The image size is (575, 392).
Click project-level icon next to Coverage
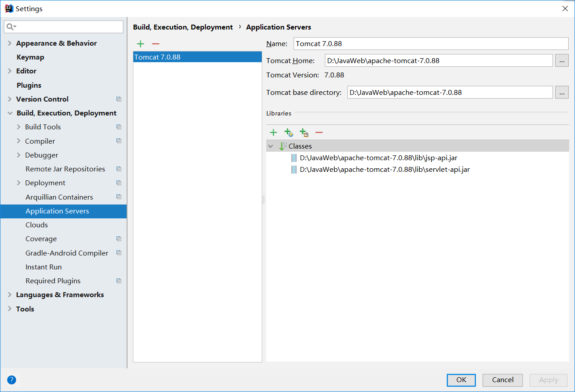(x=119, y=239)
